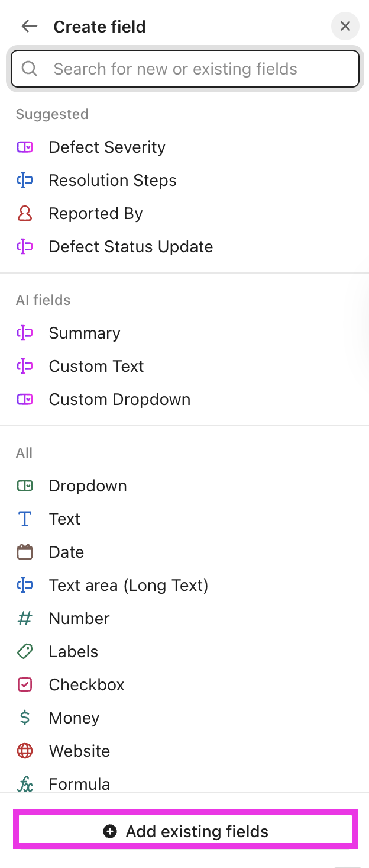Select Summary under AI fields
This screenshot has height=868, width=369.
[x=85, y=333]
